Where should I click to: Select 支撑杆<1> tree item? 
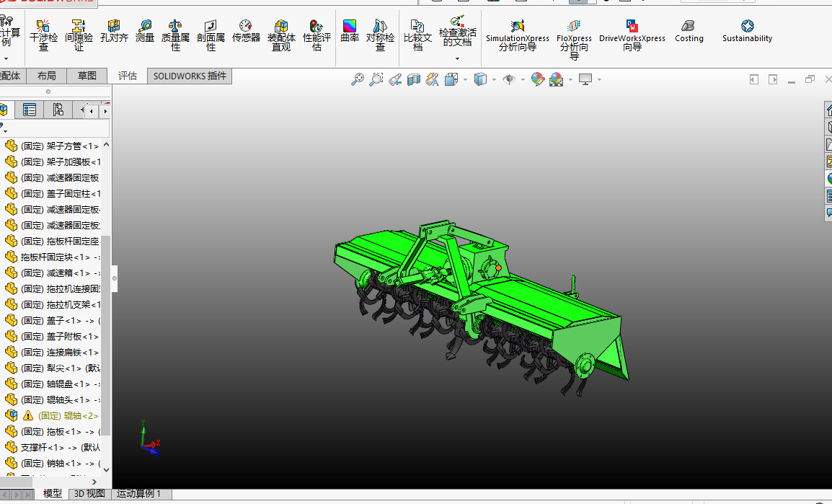(x=51, y=448)
